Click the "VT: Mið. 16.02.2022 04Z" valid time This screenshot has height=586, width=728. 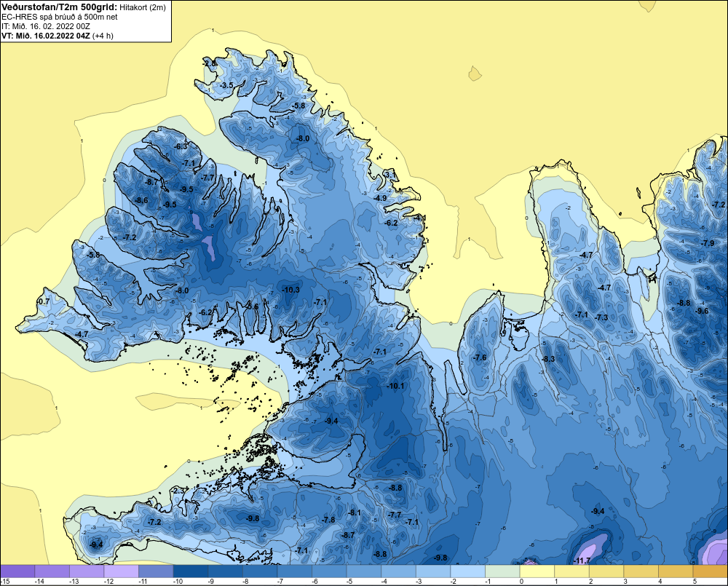[46, 36]
